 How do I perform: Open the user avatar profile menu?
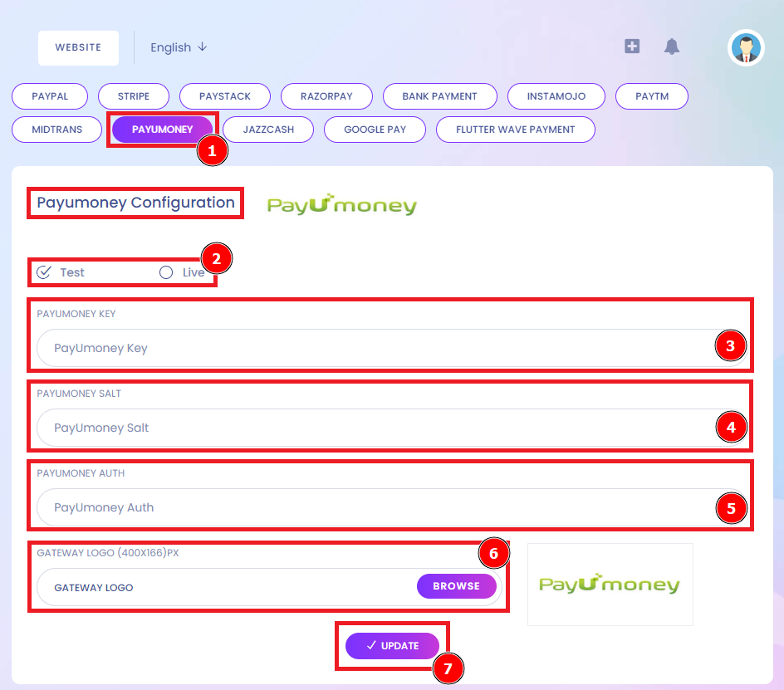(746, 48)
